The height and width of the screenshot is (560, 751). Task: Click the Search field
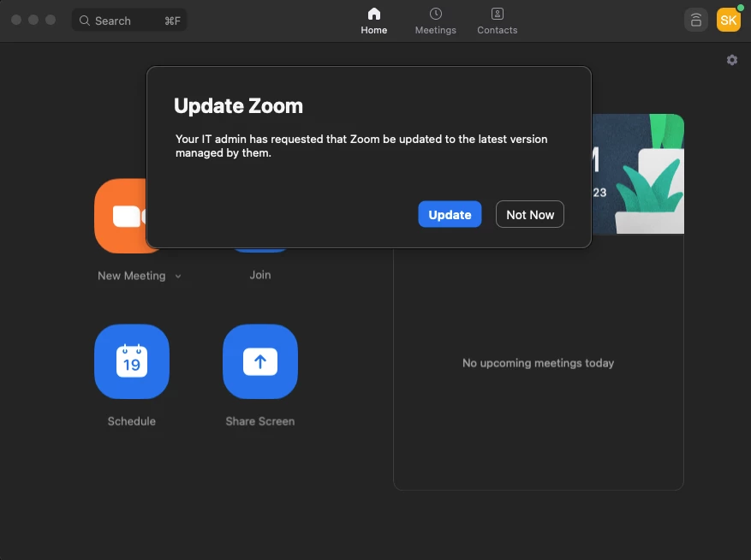pos(129,21)
